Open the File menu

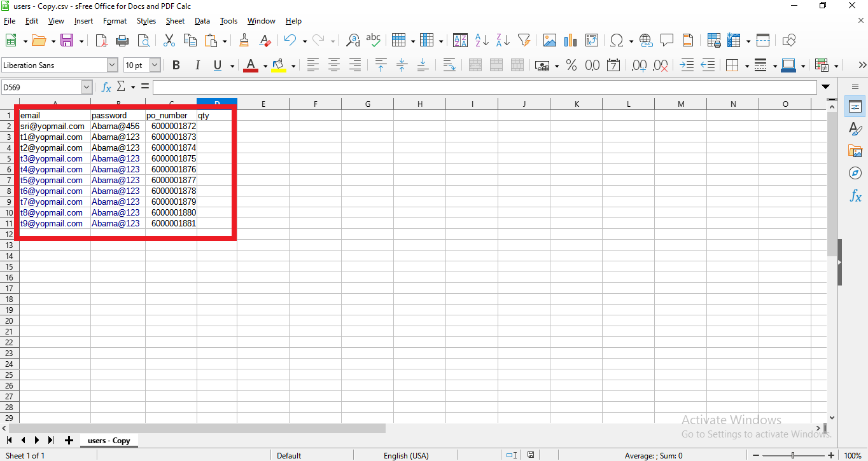[x=10, y=21]
